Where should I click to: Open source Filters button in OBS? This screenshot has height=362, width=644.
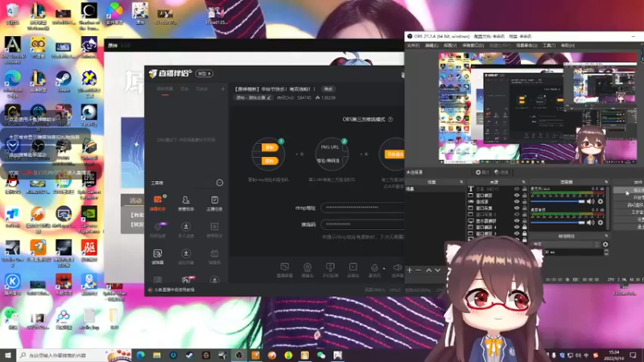(x=502, y=172)
